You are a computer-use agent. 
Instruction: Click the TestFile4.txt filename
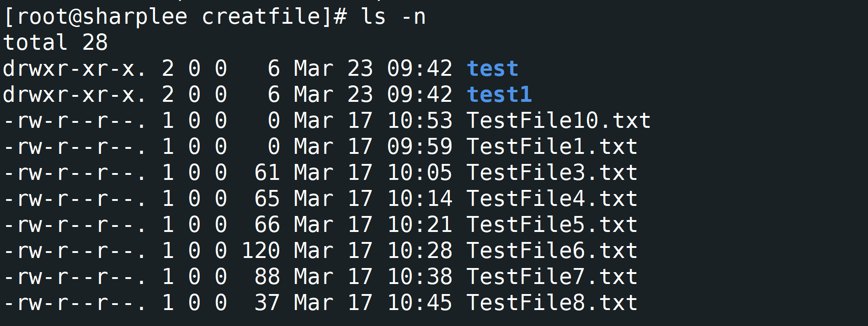tap(552, 199)
